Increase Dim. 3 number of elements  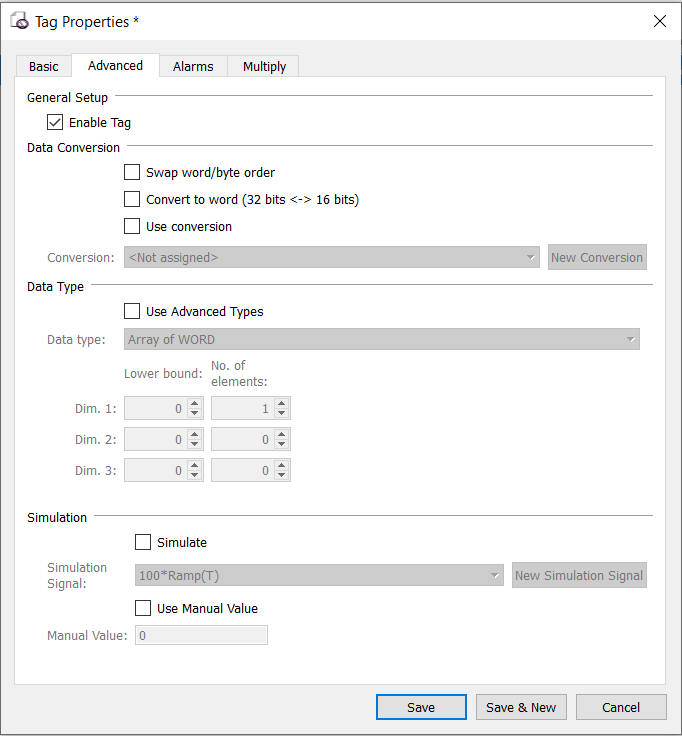[281, 465]
